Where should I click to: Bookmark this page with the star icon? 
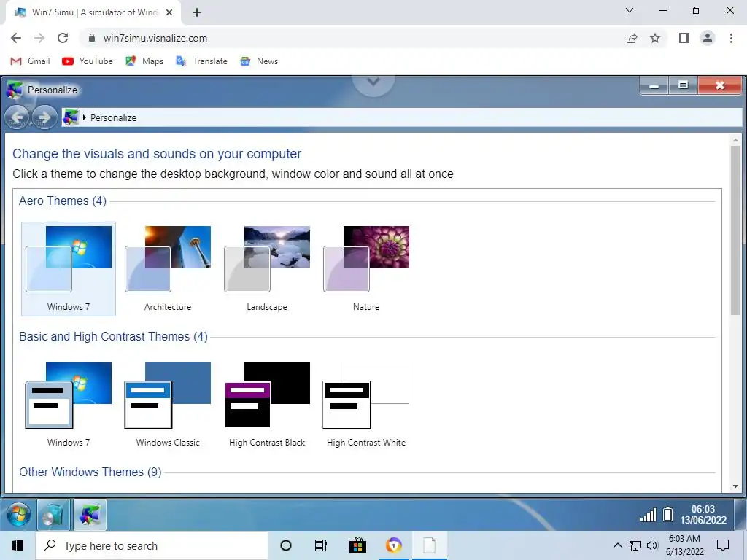tap(655, 38)
